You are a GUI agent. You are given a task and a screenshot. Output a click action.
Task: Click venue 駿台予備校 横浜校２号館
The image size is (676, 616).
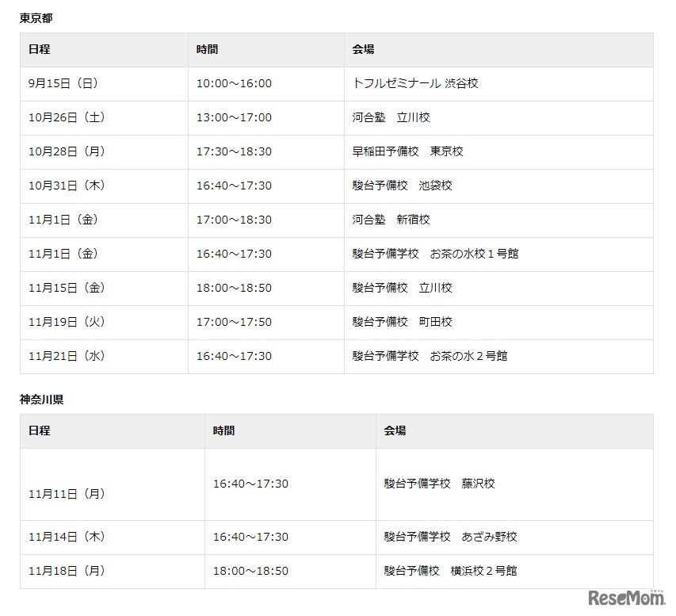tap(450, 571)
